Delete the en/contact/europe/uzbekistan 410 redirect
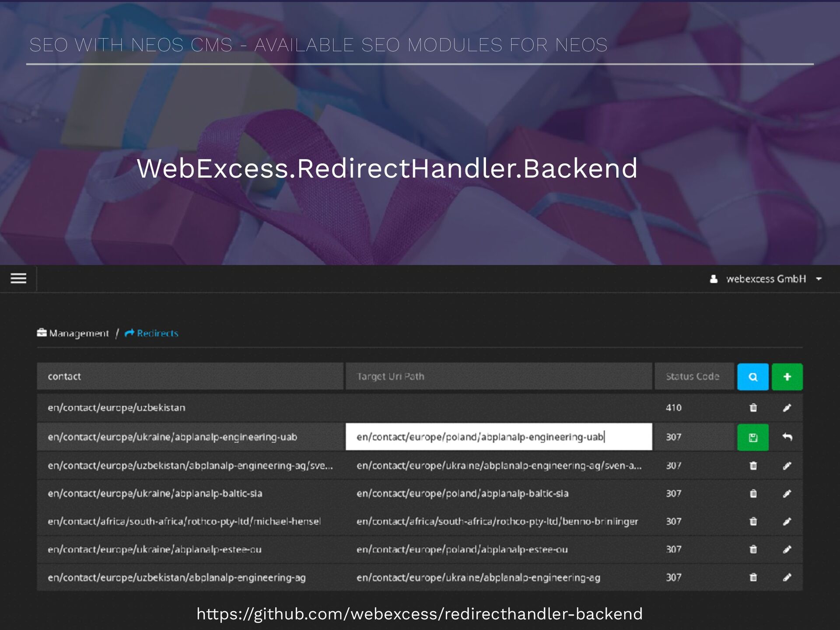Image resolution: width=840 pixels, height=630 pixels. pyautogui.click(x=753, y=408)
